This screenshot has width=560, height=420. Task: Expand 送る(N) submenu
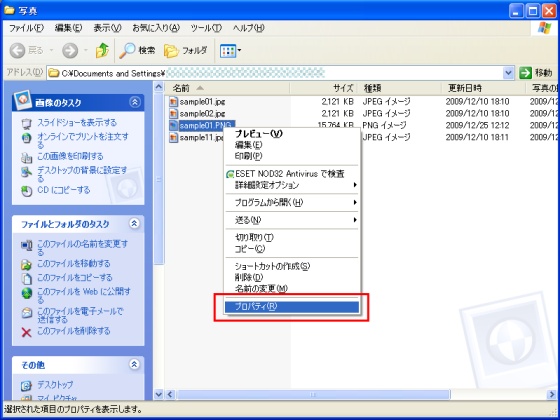point(292,220)
